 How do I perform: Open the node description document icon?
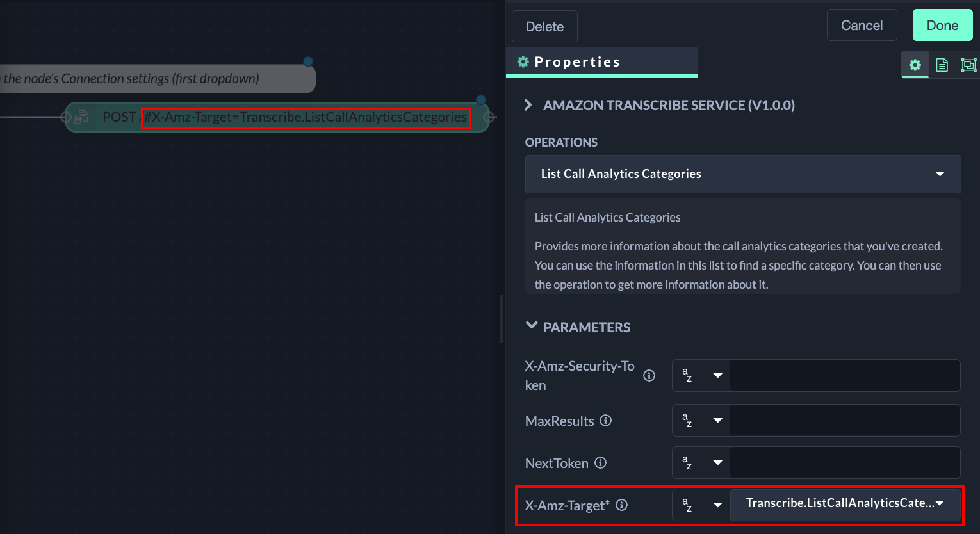click(942, 65)
